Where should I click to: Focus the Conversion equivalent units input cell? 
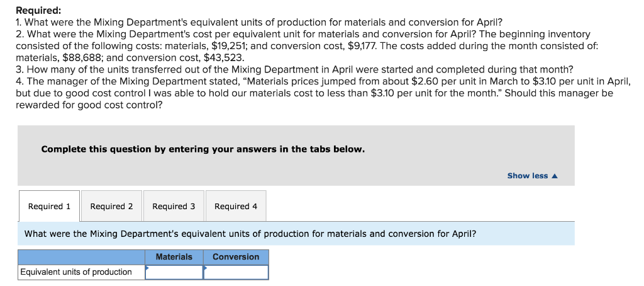236,272
